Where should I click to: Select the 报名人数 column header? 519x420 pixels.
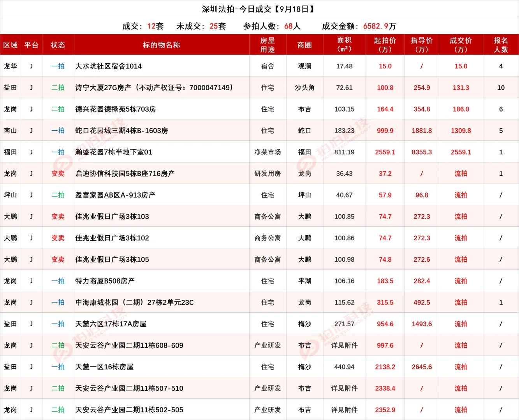click(501, 45)
